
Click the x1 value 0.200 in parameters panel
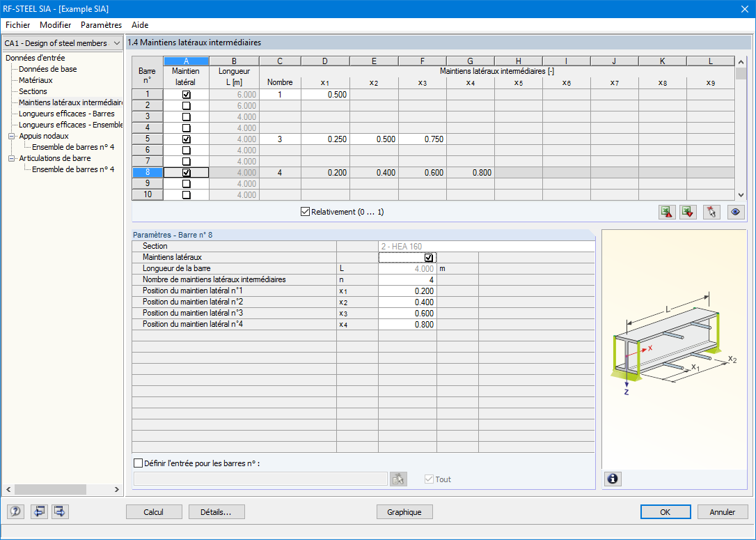coord(407,291)
